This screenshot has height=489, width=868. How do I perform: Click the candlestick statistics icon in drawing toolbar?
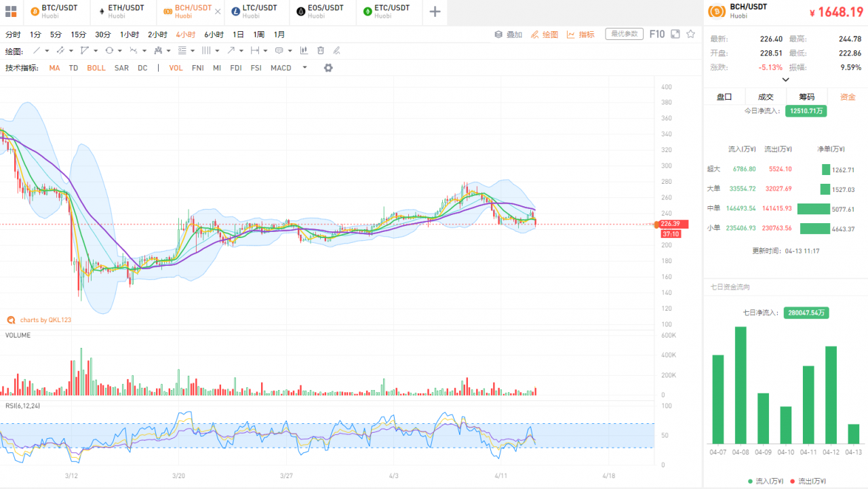point(303,50)
